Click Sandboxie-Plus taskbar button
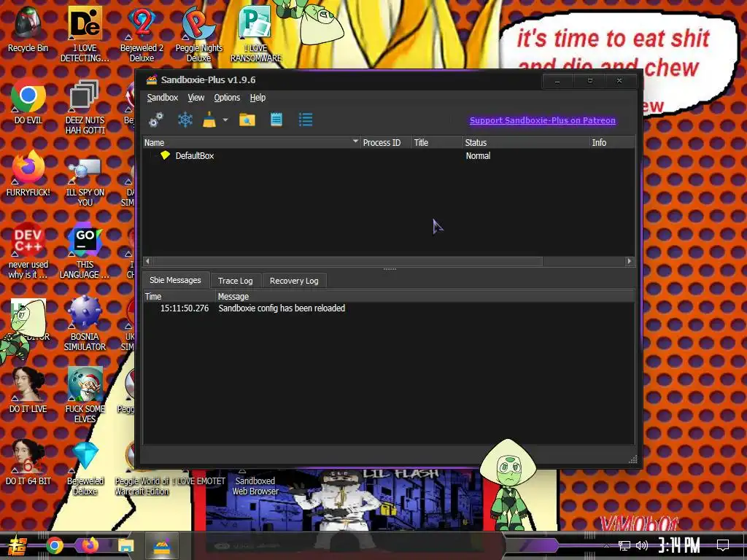 161,545
